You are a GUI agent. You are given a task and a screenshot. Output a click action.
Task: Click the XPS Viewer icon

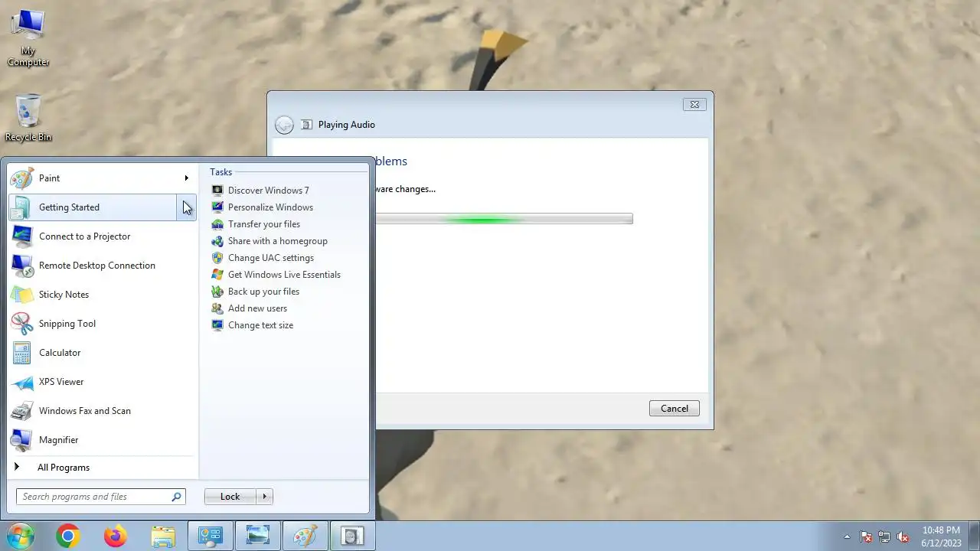coord(22,382)
